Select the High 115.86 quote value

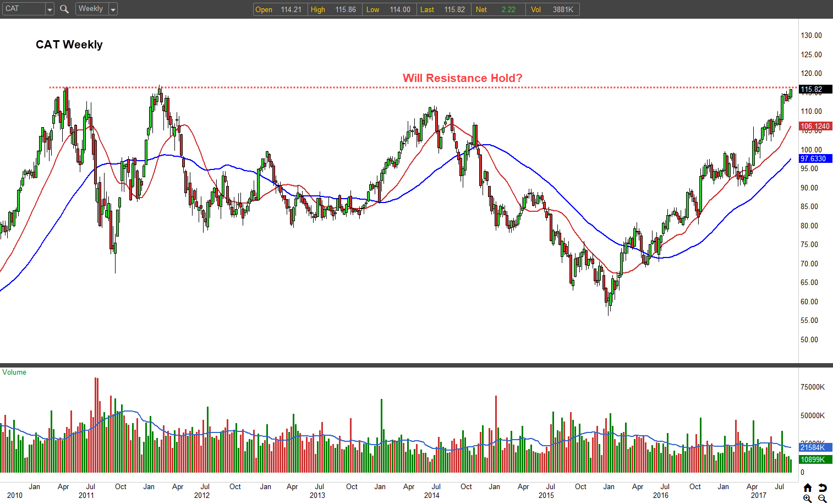click(346, 9)
